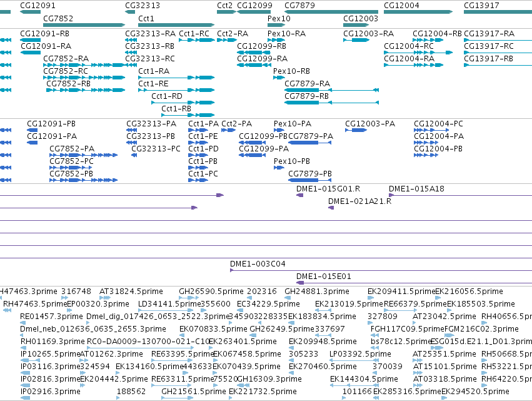Screen dimensions: 532x401
Task: Click EST GH21561.5prime
Action: click(x=177, y=398)
